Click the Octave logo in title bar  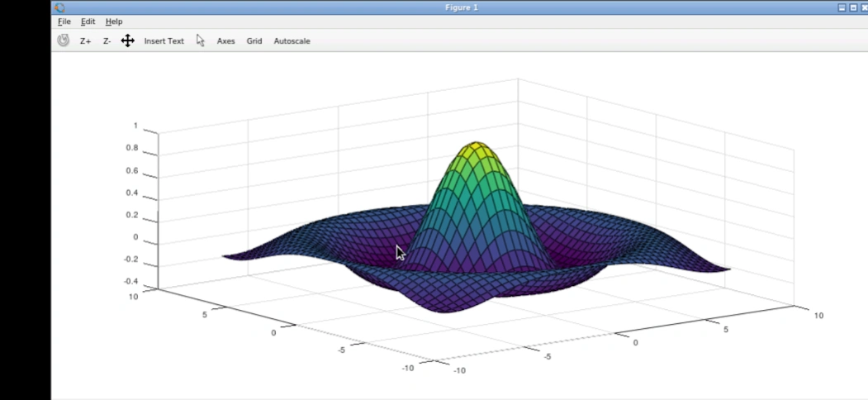[x=59, y=7]
